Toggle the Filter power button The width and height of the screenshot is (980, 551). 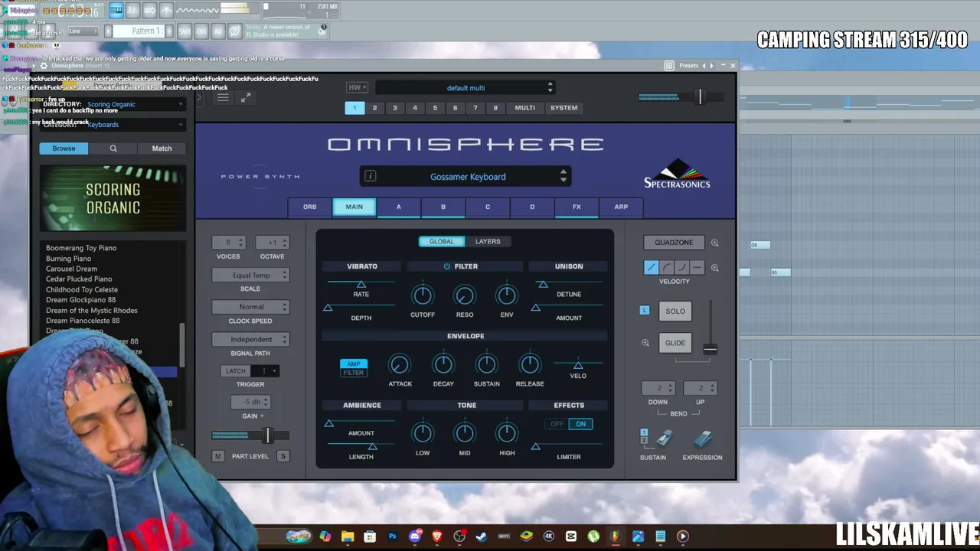446,266
